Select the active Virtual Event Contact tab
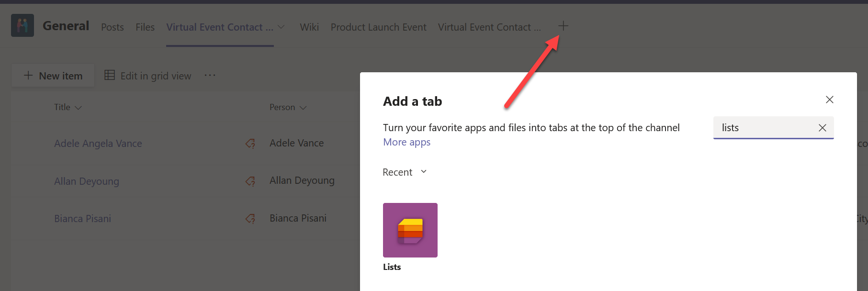This screenshot has width=868, height=291. (x=220, y=27)
